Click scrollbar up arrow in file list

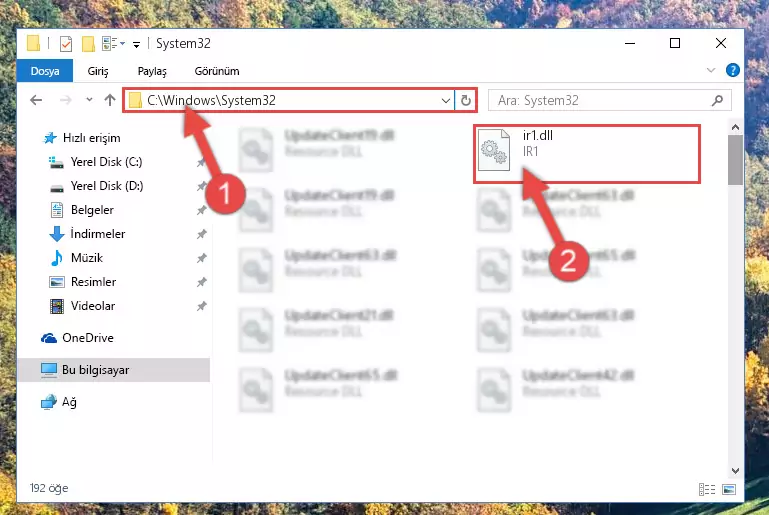click(735, 128)
